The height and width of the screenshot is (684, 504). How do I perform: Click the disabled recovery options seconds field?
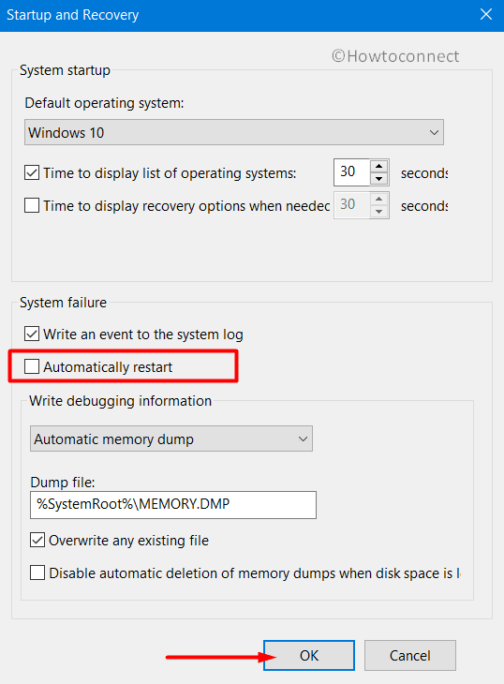352,205
